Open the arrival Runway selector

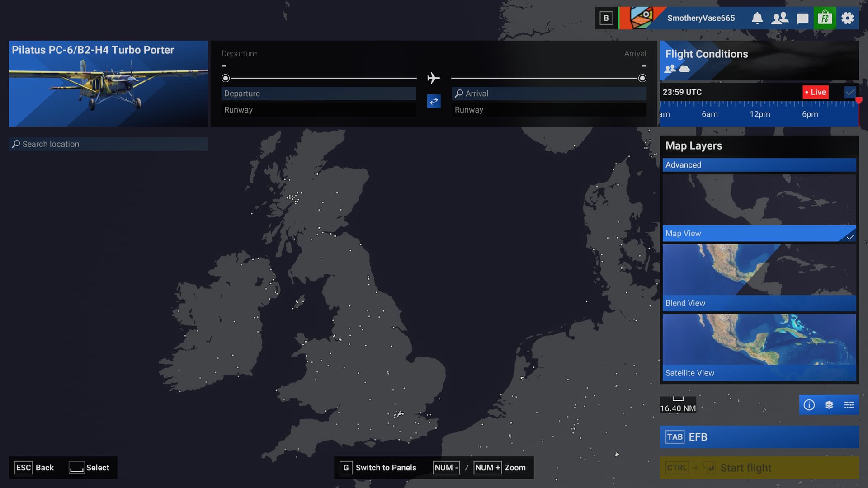click(x=549, y=110)
